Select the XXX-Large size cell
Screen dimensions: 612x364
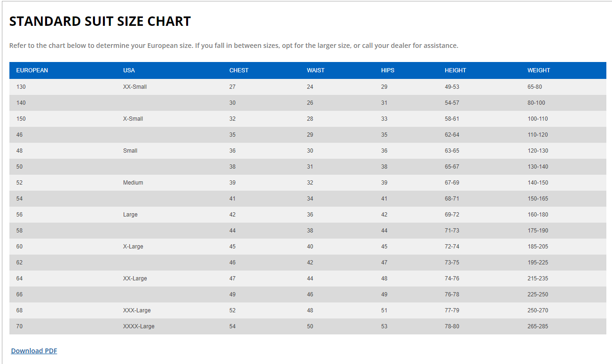point(137,310)
